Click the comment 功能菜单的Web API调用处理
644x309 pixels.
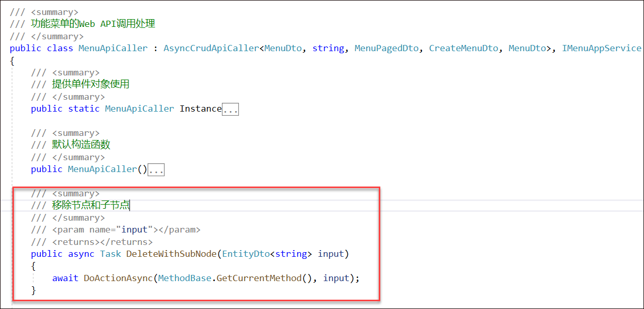(x=93, y=24)
